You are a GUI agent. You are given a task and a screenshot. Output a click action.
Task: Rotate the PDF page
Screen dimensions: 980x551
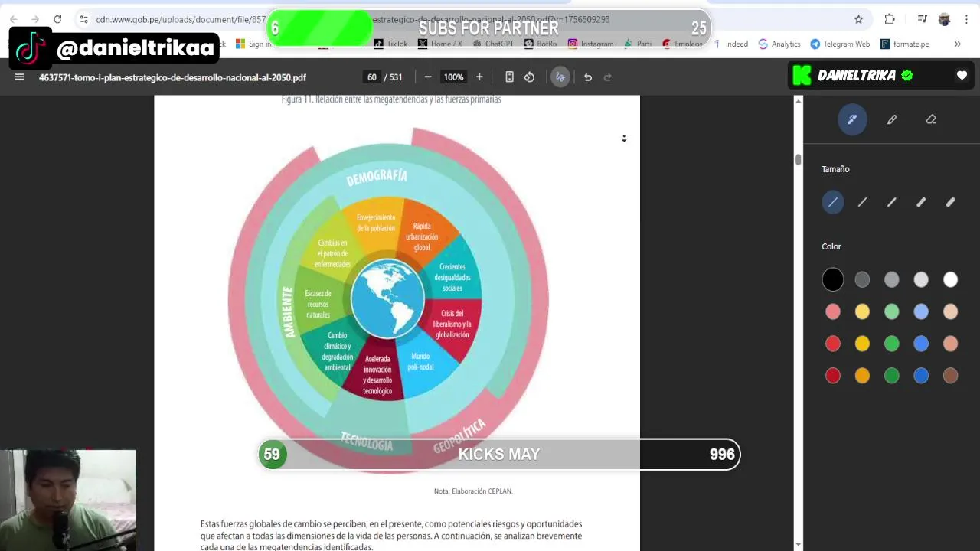click(529, 77)
